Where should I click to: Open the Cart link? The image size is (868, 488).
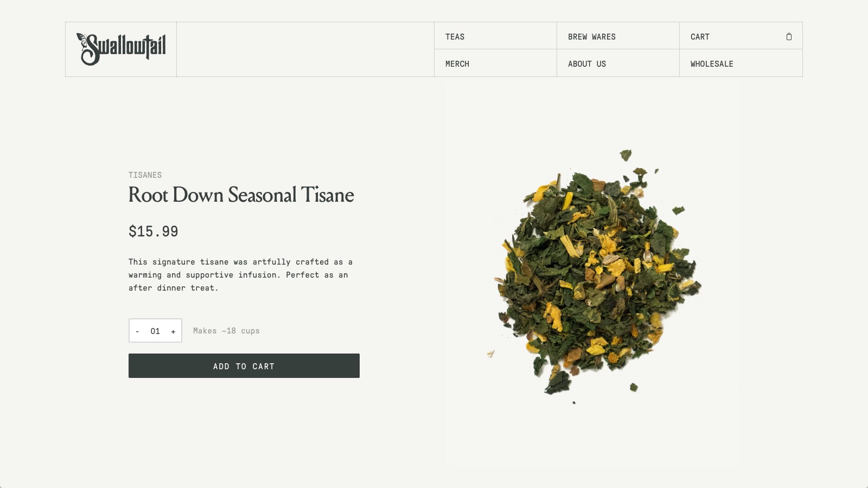click(700, 36)
